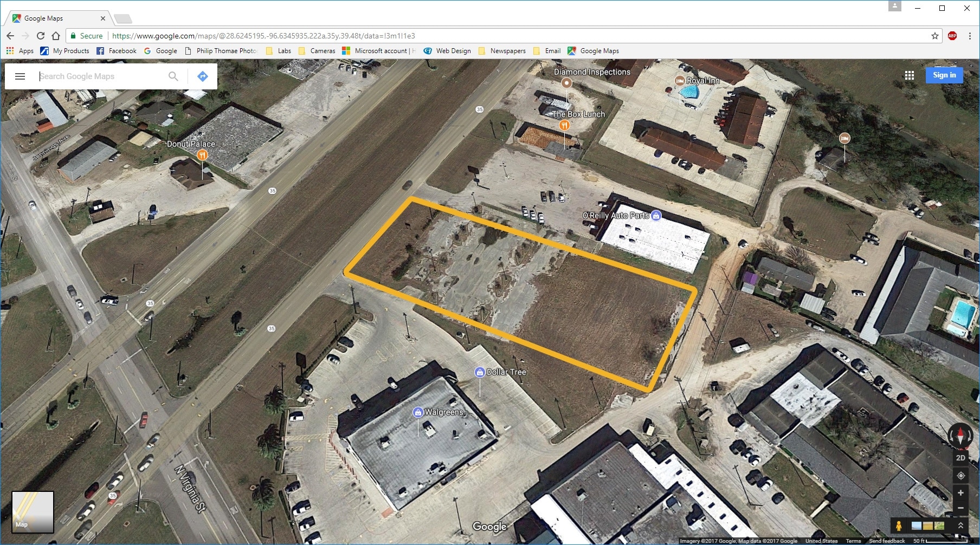Click the search magnifier icon
This screenshot has height=545, width=980.
173,76
